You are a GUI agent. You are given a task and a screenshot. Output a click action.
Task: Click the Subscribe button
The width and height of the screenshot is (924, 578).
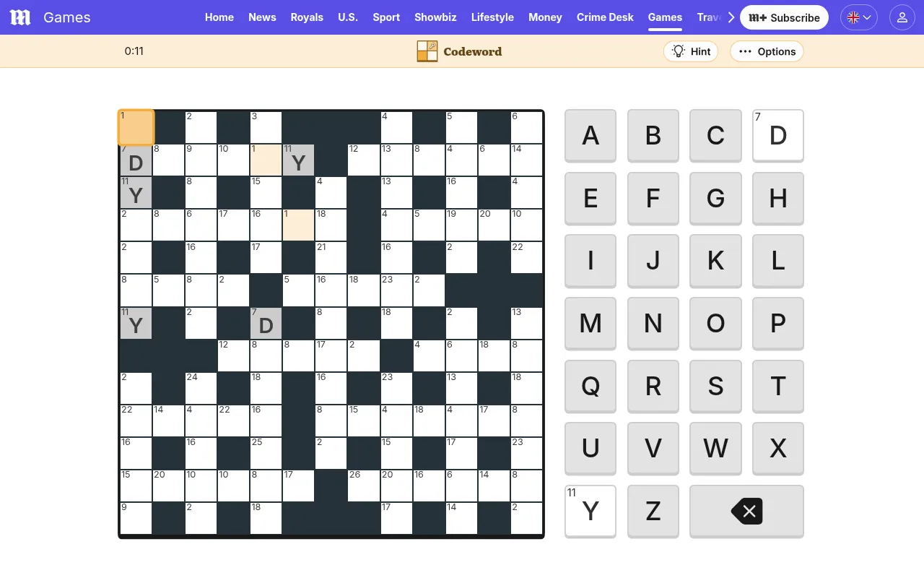pyautogui.click(x=784, y=17)
